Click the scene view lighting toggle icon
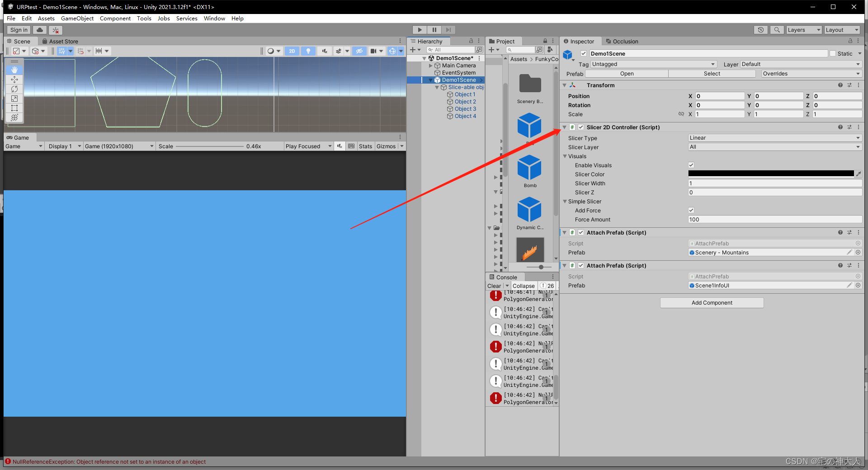This screenshot has height=470, width=868. pyautogui.click(x=308, y=51)
